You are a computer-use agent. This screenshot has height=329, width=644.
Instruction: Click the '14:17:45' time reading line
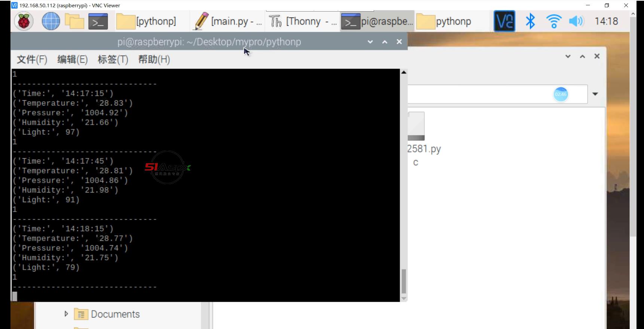(63, 161)
